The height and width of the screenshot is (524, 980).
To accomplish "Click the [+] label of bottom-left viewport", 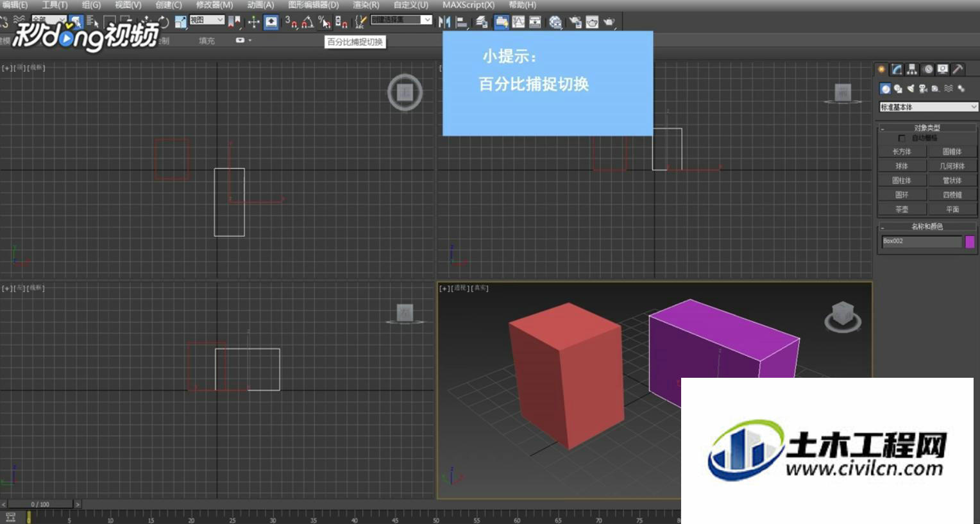I will [x=7, y=288].
